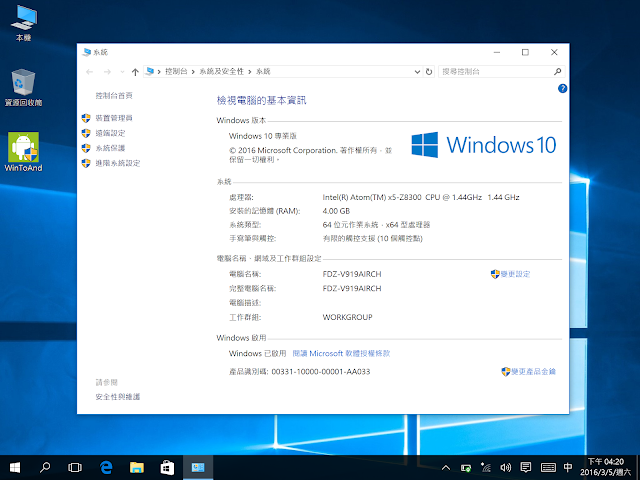Open 控制台首頁 link
This screenshot has height=480, width=640.
(114, 96)
